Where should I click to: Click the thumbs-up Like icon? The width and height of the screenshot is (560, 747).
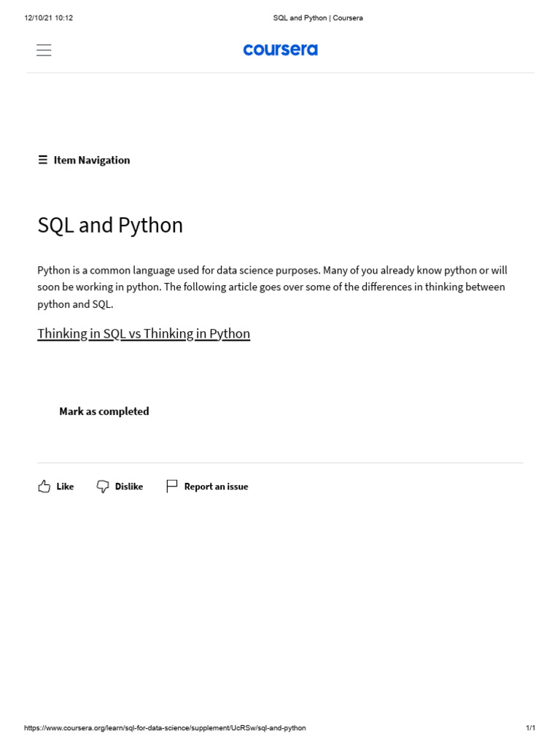(44, 487)
